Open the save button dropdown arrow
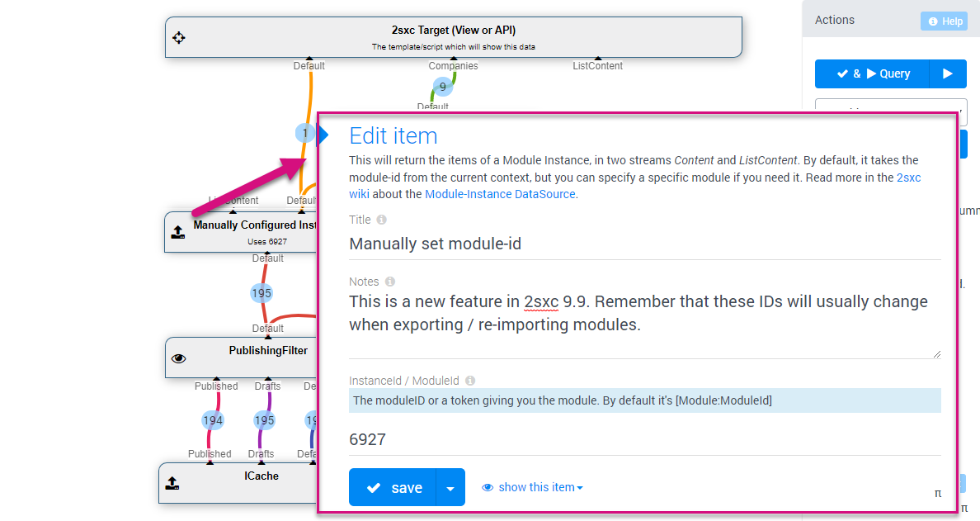The image size is (980, 521). coord(450,487)
